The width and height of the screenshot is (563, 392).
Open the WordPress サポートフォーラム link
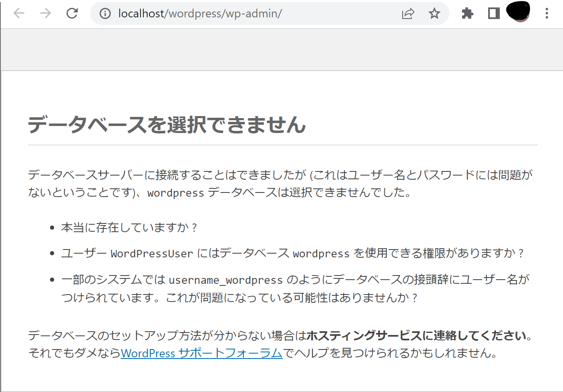(201, 353)
